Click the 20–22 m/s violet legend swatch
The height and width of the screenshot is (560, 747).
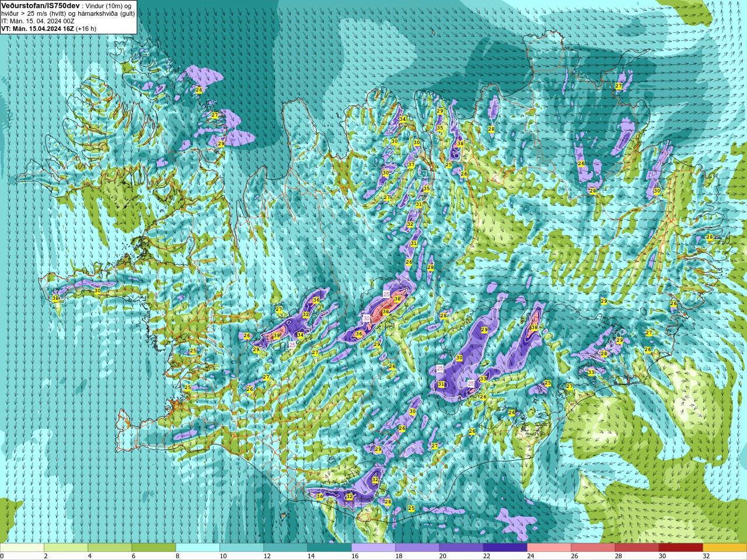461,548
